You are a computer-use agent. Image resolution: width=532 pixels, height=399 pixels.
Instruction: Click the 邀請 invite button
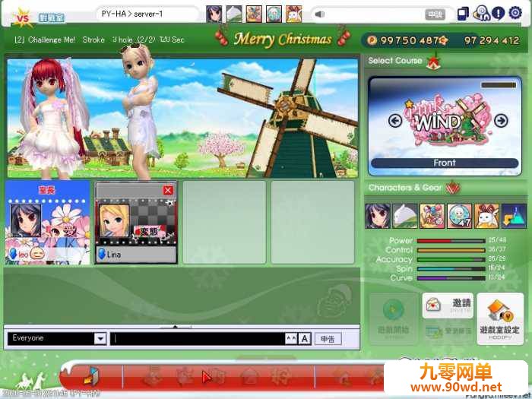(448, 305)
